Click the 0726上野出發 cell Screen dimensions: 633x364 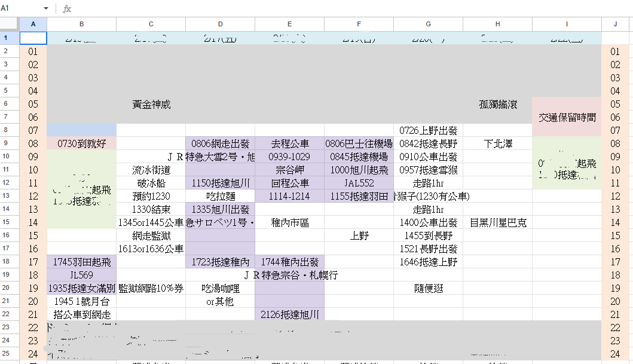428,130
